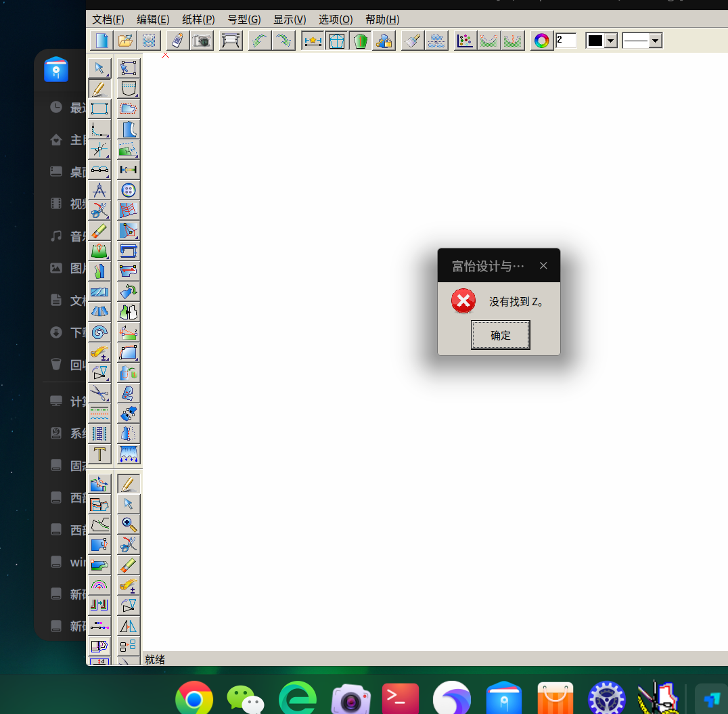Viewport: 728px width, 714px height.
Task: Expand the line style dropdown arrow
Action: click(655, 41)
